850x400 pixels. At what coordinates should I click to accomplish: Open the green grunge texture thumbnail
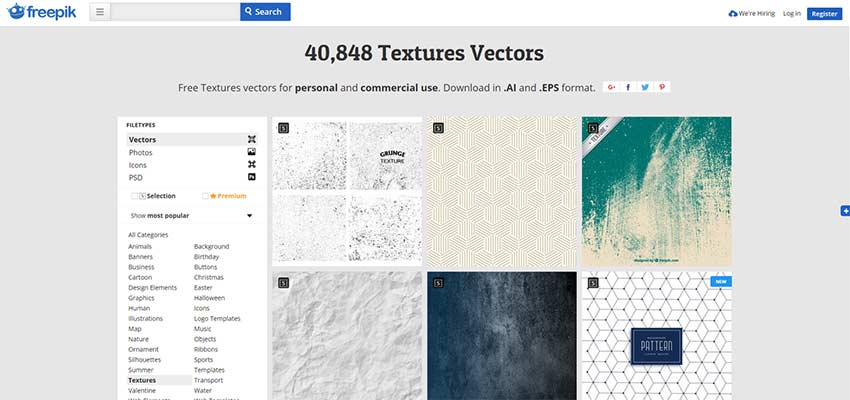[656, 190]
